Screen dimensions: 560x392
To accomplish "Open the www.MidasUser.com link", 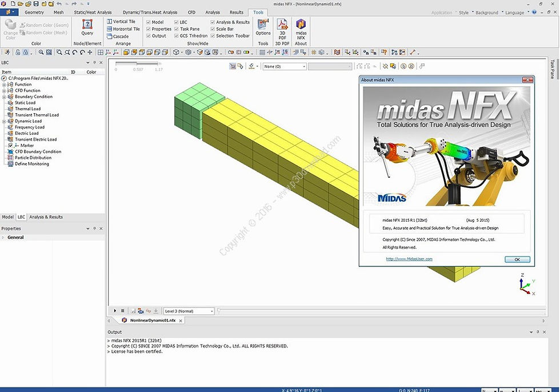I will point(409,259).
